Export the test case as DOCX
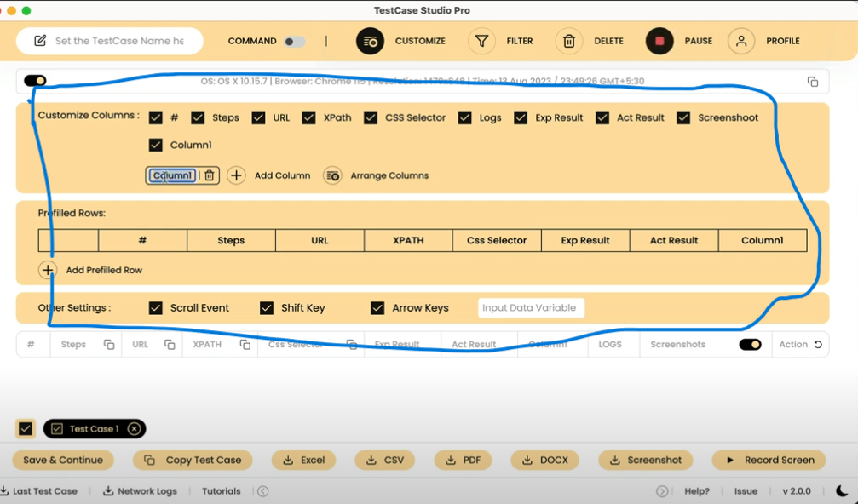This screenshot has height=504, width=858. (x=544, y=460)
